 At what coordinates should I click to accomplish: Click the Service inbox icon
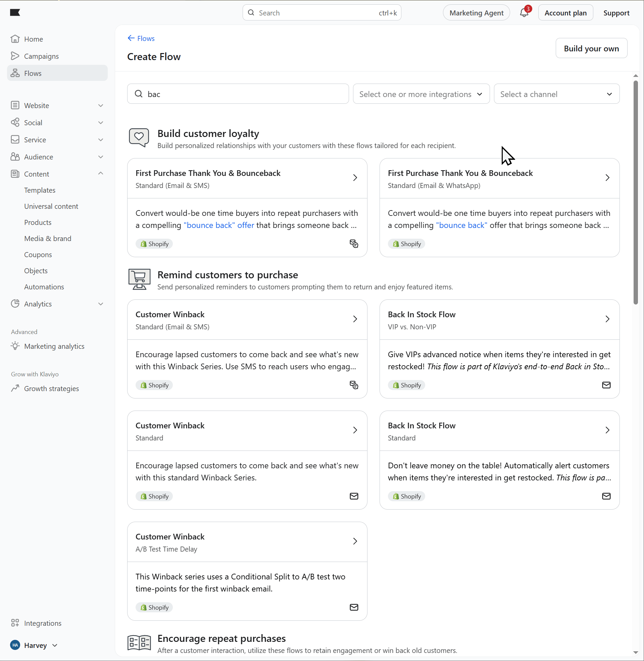pyautogui.click(x=15, y=139)
